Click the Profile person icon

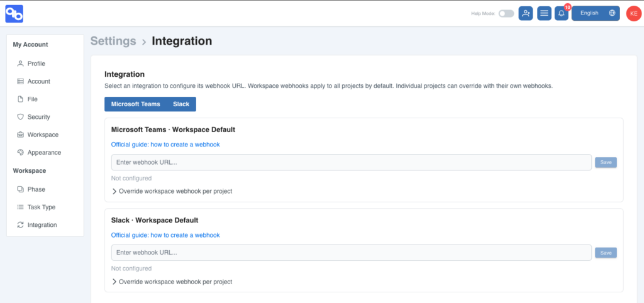coord(20,63)
